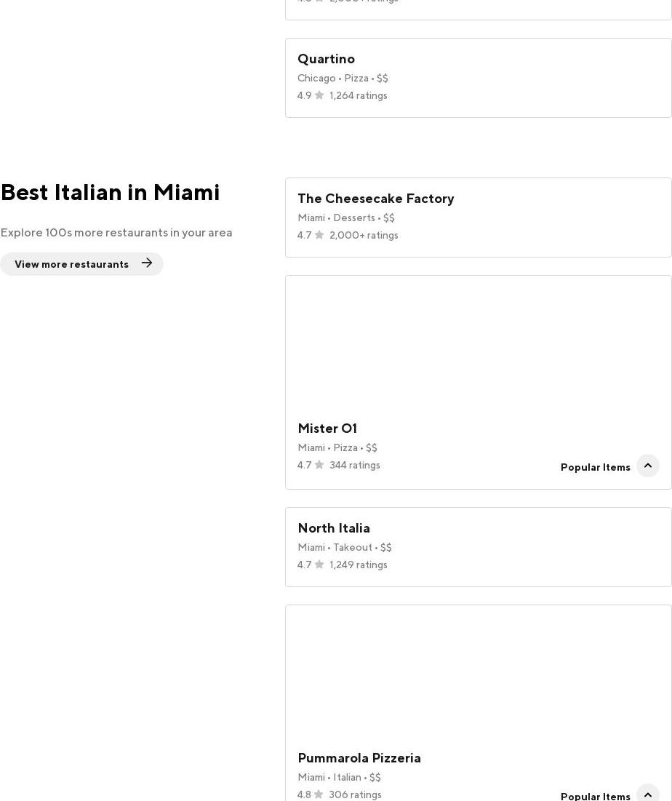Open the Pummarola Pizzeria title link

click(x=359, y=758)
